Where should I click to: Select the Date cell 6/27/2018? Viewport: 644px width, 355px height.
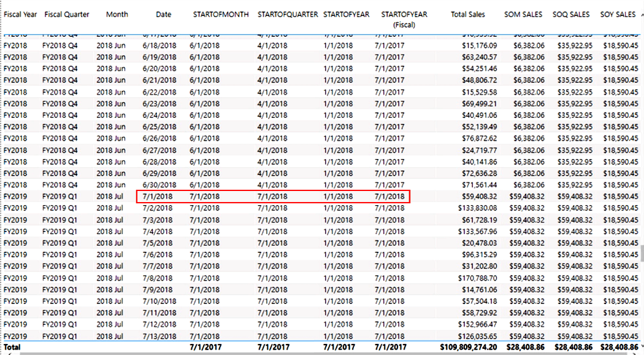159,150
